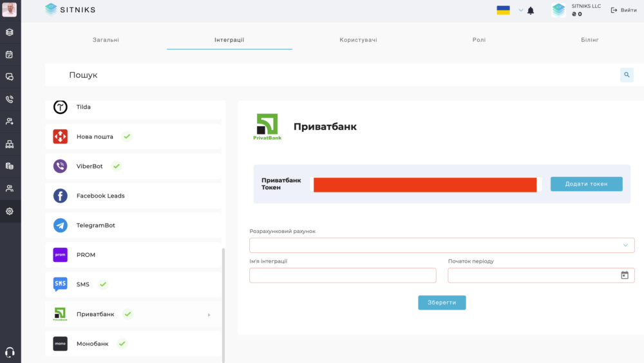644x363 pixels.
Task: Click the Нова пошта green checkmark
Action: 127,136
